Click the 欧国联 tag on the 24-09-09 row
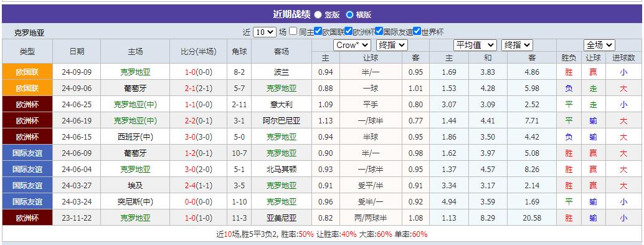The width and height of the screenshot is (644, 245). click(27, 72)
